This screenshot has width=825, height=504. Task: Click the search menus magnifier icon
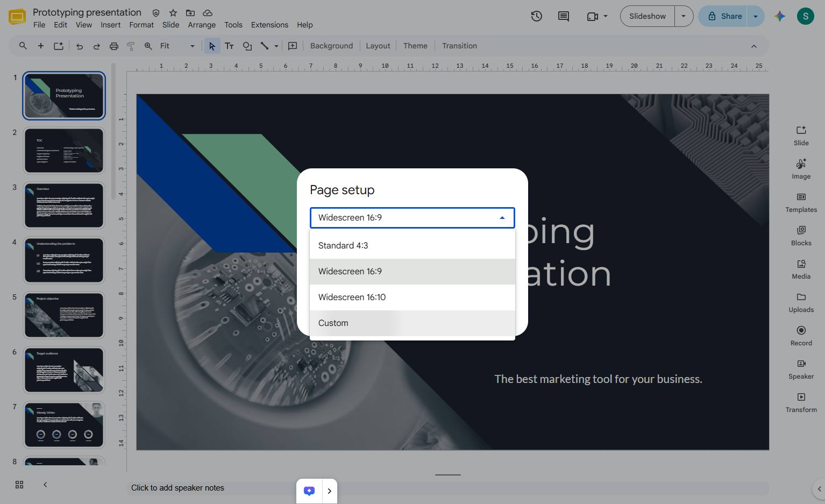point(23,46)
